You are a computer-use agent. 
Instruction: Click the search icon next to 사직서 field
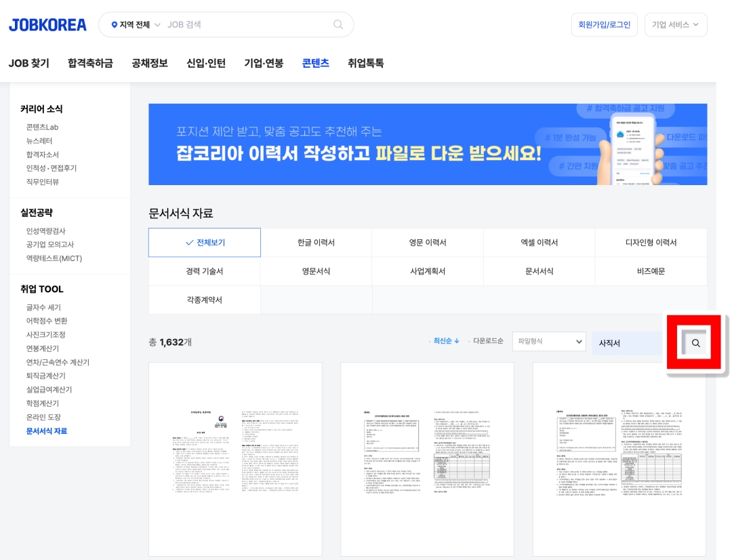pos(695,343)
